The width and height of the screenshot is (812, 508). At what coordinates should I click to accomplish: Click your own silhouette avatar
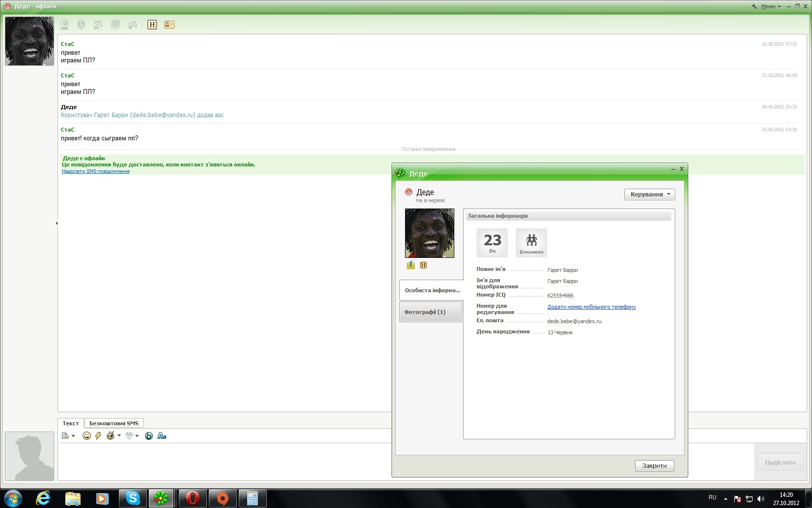point(29,456)
